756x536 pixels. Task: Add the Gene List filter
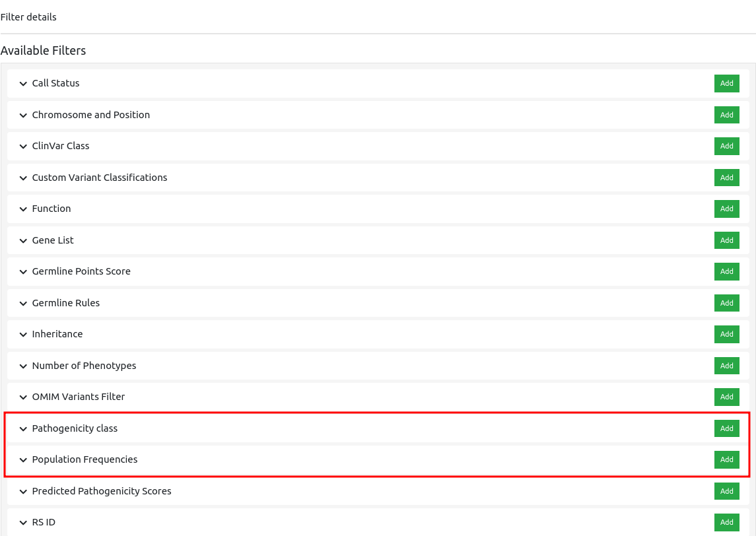pos(726,240)
